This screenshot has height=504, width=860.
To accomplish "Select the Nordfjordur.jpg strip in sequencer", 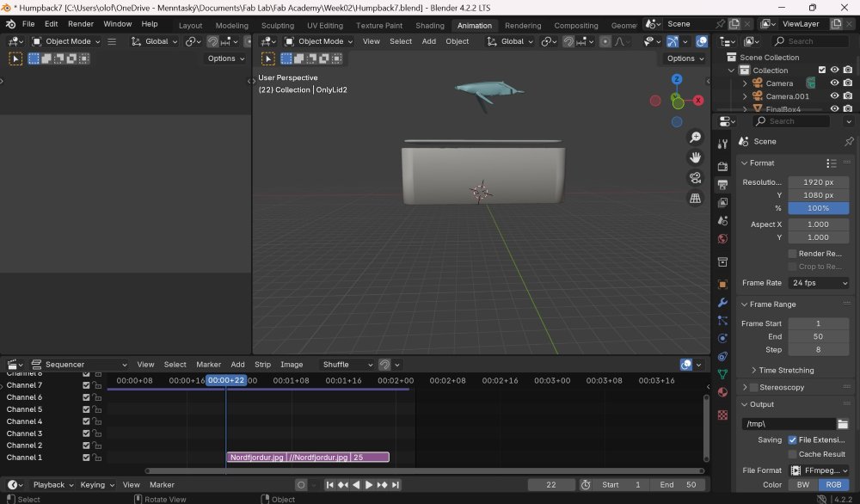I will tap(308, 458).
